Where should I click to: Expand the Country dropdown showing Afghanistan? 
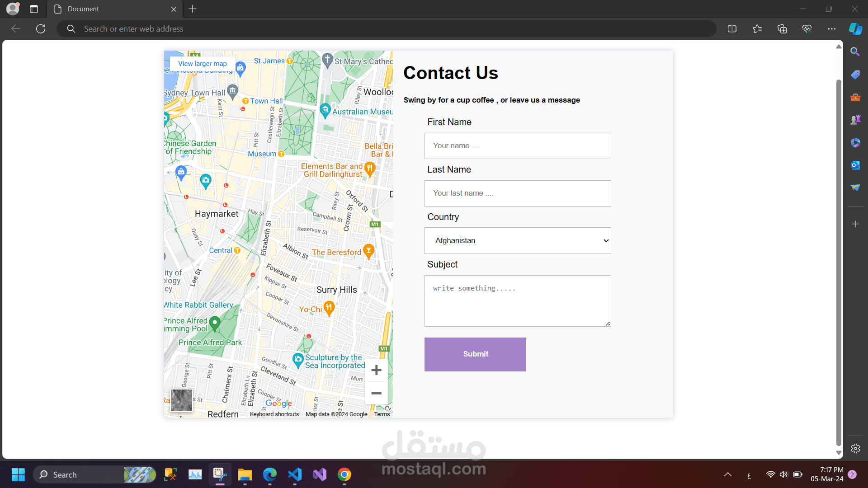click(x=518, y=241)
